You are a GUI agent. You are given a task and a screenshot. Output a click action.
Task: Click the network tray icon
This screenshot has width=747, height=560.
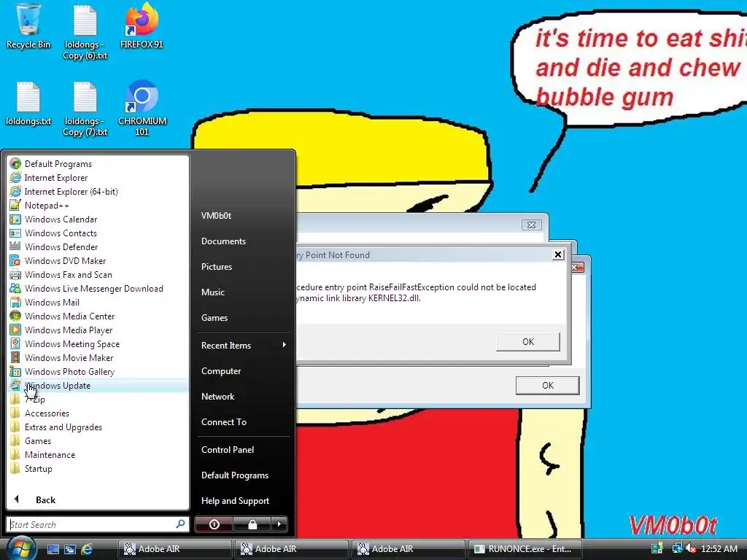tap(677, 548)
